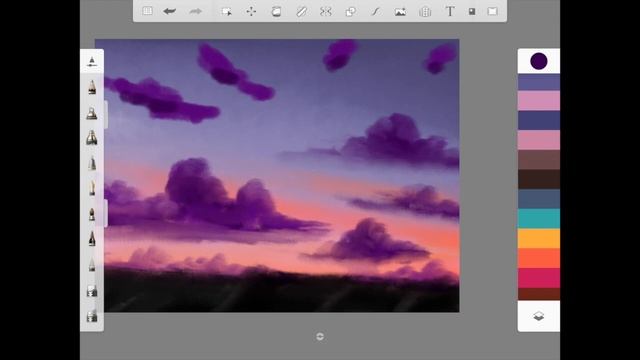Open the Ruler guides tool

[x=301, y=11]
